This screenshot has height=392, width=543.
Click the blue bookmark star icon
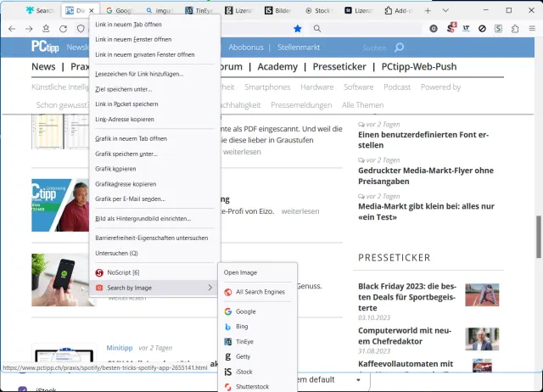tap(298, 29)
